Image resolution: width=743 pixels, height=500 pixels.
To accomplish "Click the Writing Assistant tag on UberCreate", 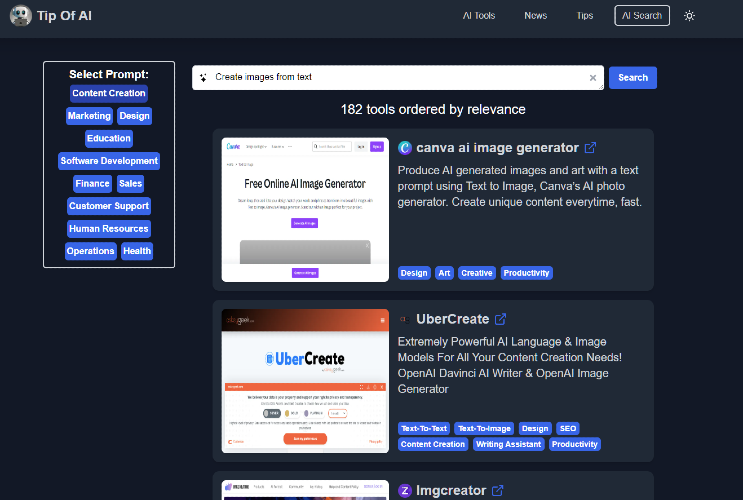I will tap(508, 444).
